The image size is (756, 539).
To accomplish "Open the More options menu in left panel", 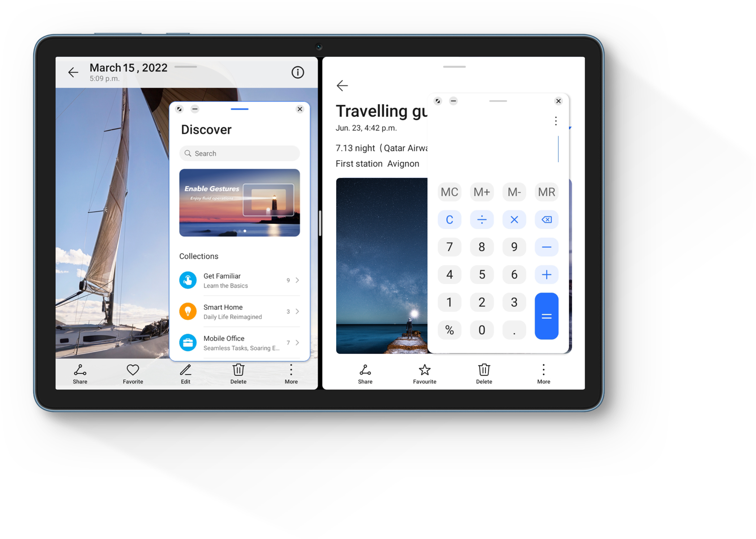I will [291, 373].
